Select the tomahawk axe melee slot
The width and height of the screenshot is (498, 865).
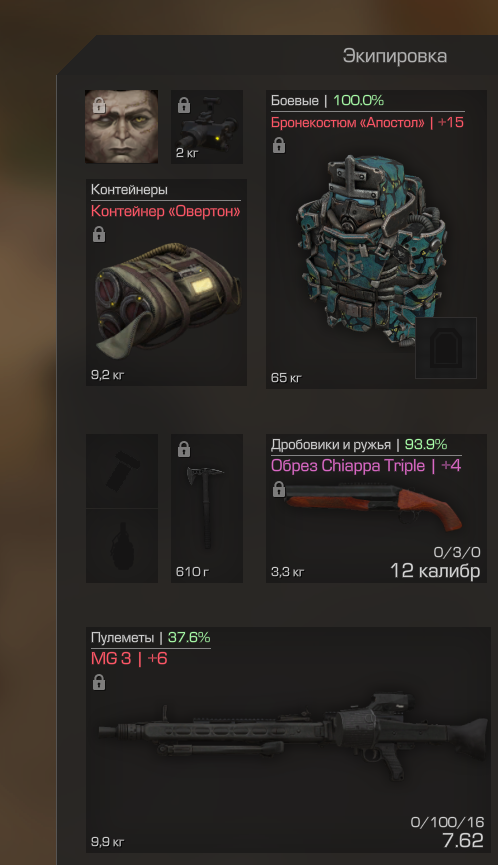[207, 508]
